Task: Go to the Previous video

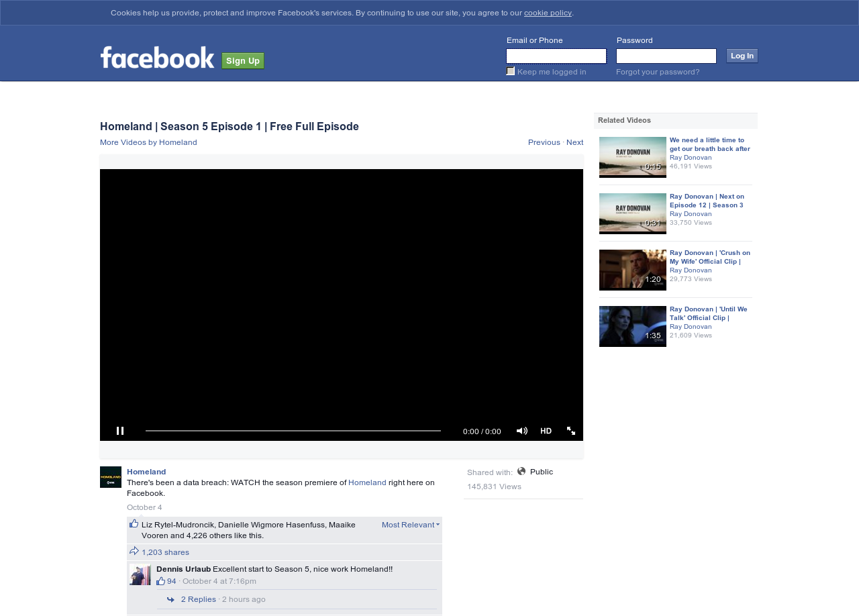Action: (544, 142)
